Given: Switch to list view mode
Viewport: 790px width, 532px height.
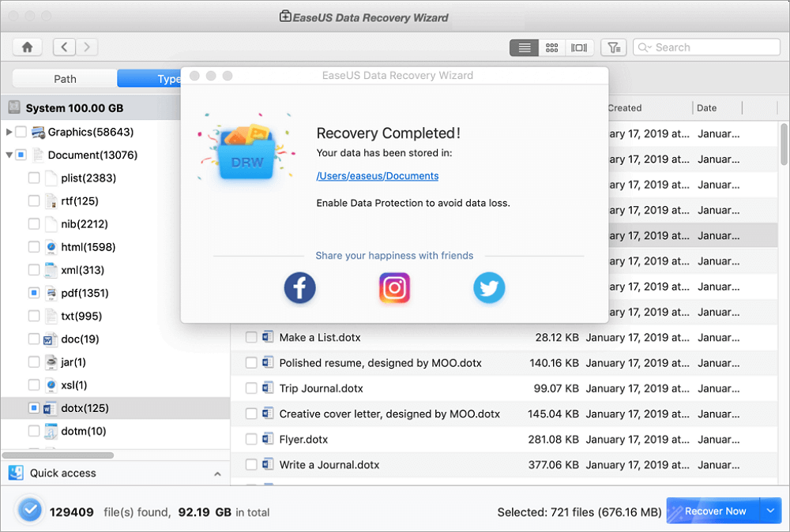Looking at the screenshot, I should pos(524,48).
